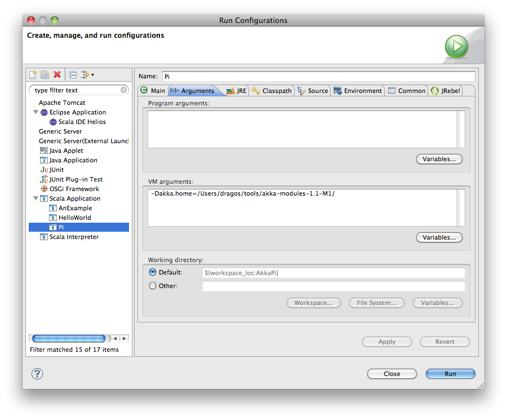
Task: Click the Help question mark icon
Action: (37, 373)
